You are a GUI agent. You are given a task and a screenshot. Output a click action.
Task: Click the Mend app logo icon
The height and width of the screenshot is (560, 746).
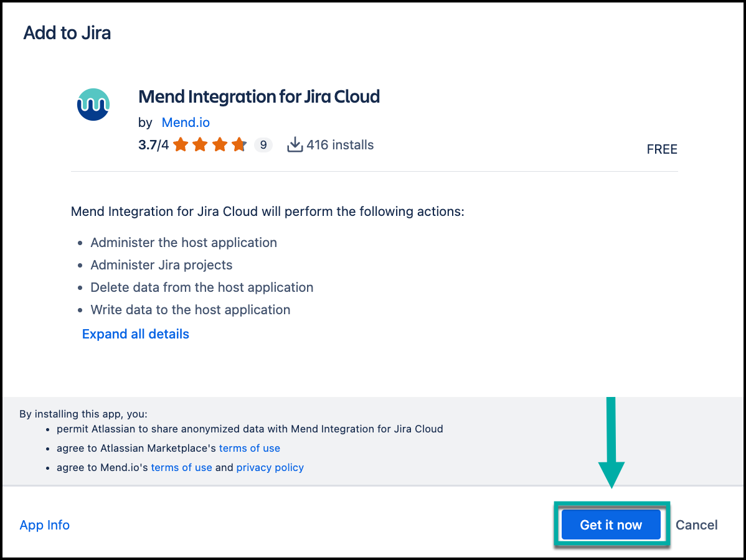pyautogui.click(x=93, y=104)
